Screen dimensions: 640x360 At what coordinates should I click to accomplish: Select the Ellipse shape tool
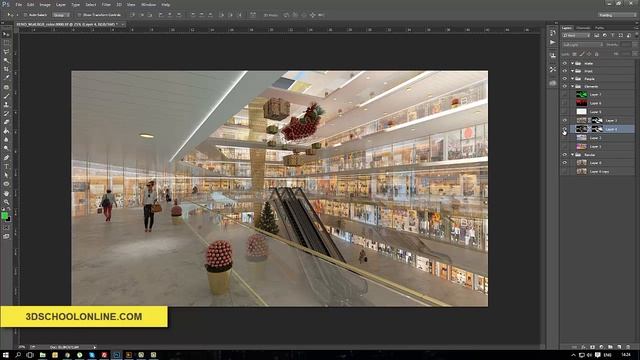[x=6, y=184]
